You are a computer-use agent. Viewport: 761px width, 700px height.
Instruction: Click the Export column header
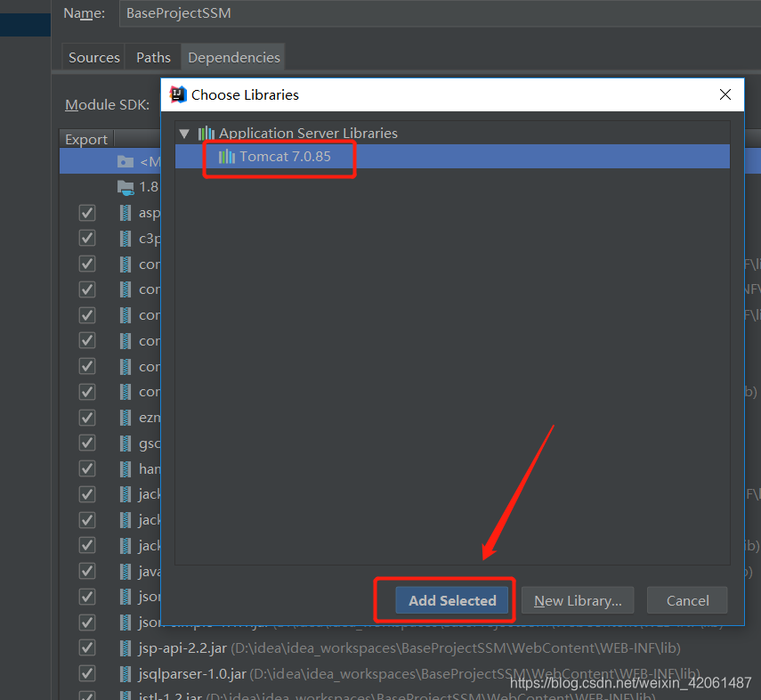click(86, 140)
